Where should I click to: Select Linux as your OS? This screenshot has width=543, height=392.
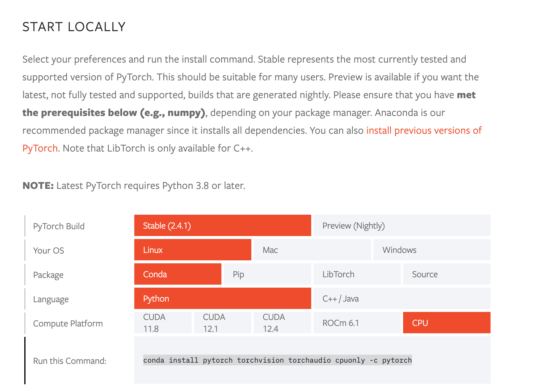point(193,250)
